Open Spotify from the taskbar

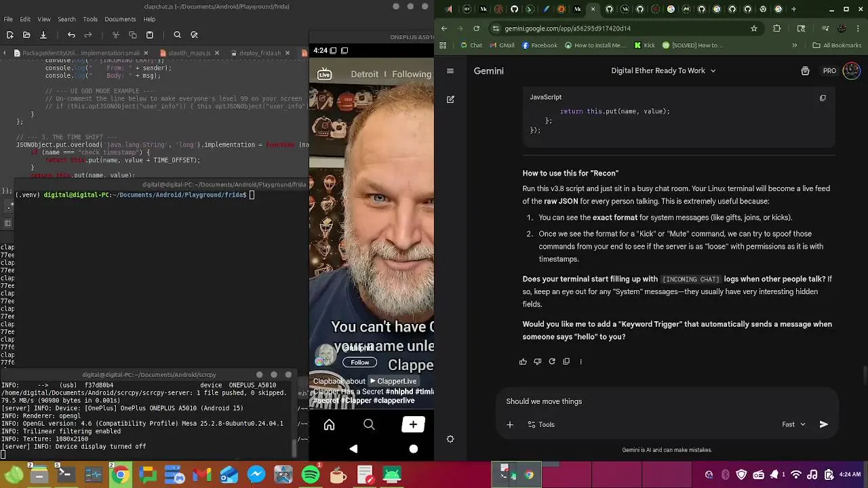(311, 474)
